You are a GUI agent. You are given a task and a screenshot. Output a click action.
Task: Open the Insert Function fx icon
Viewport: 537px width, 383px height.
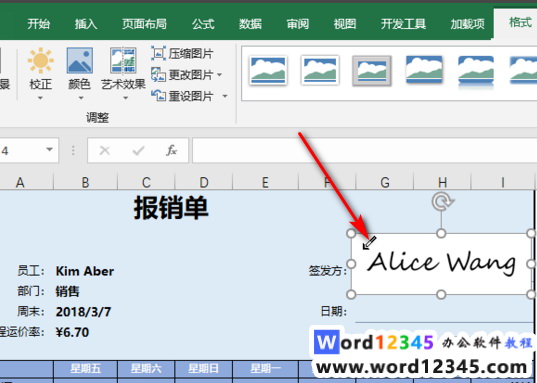[x=172, y=150]
